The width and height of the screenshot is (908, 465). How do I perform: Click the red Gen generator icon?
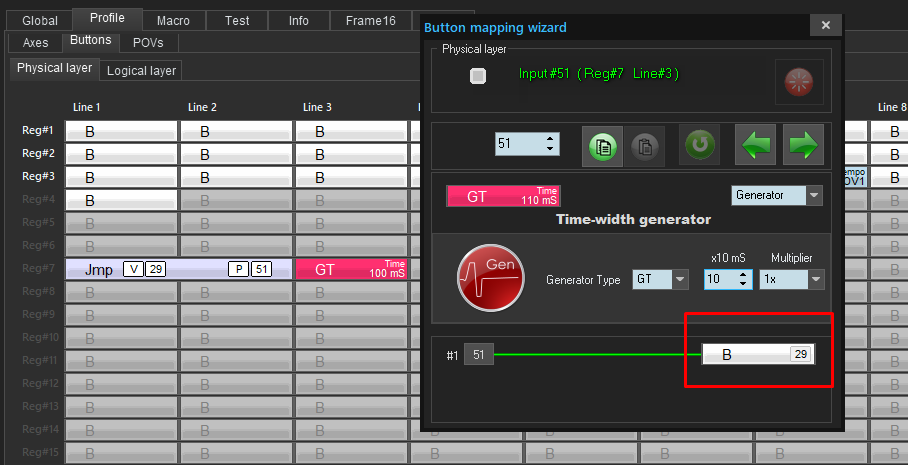[490, 277]
